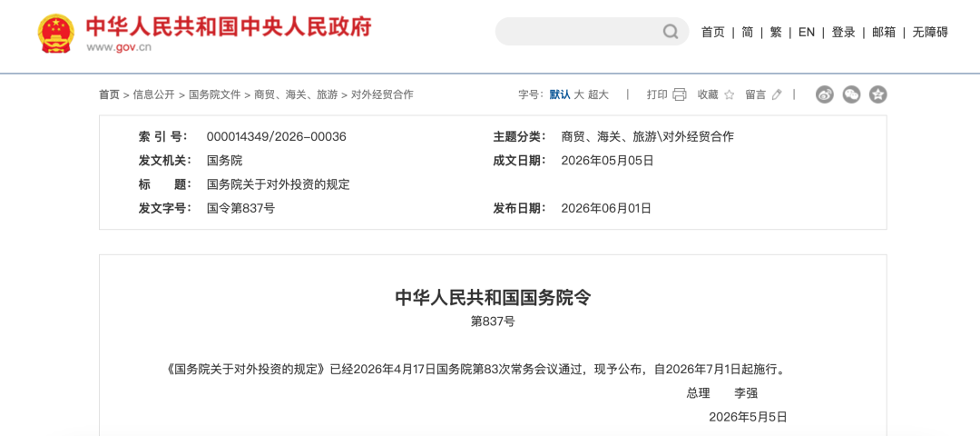Click the document number 国令第837号
This screenshot has width=980, height=436.
click(x=240, y=208)
